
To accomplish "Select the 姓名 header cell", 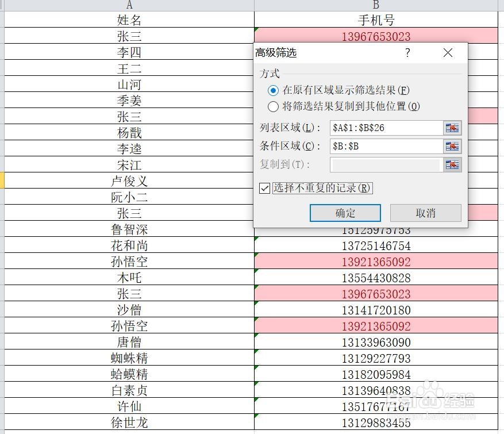I will 129,20.
